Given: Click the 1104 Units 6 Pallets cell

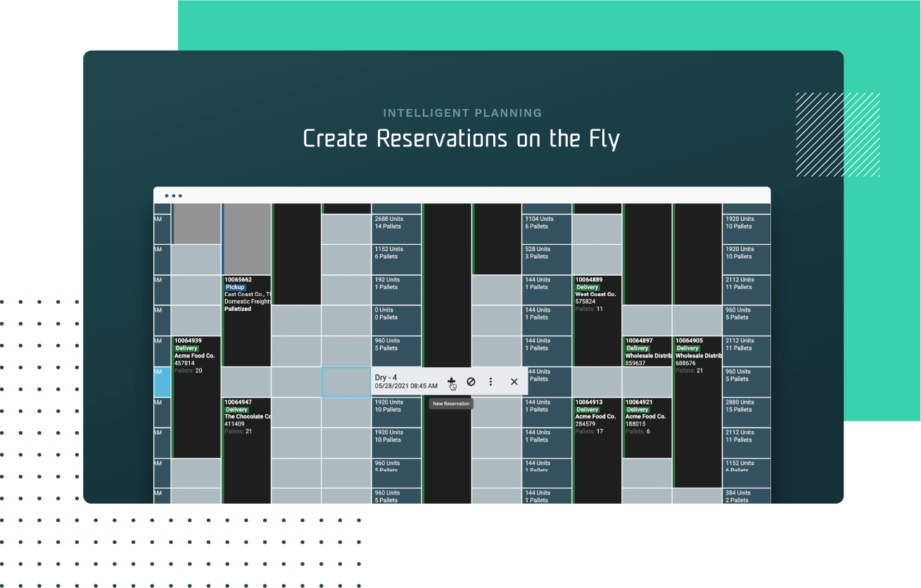Looking at the screenshot, I should point(547,223).
